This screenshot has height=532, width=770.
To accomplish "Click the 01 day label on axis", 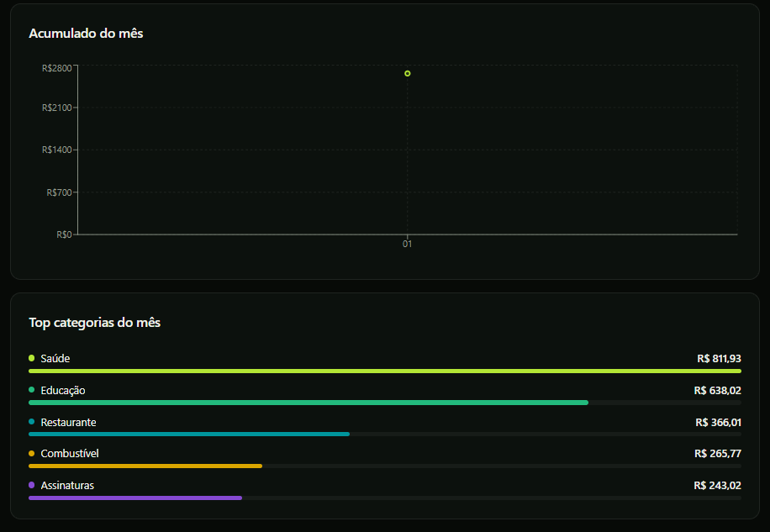I will pos(407,244).
